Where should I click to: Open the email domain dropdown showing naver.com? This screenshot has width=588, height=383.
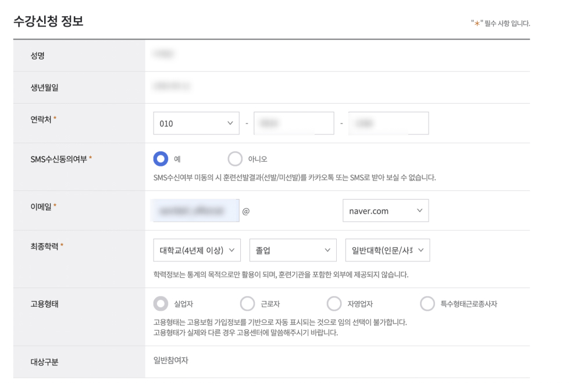(x=385, y=210)
